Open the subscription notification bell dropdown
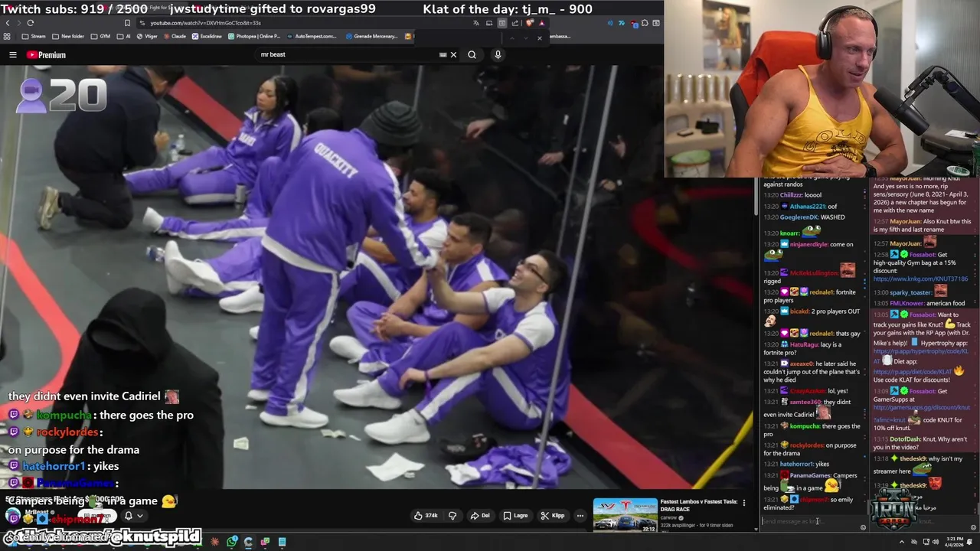 pos(133,516)
